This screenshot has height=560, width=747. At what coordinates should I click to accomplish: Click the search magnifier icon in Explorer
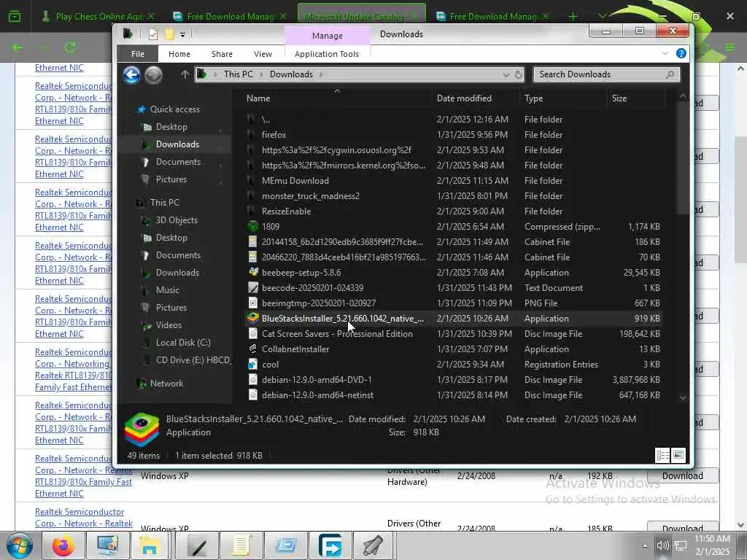click(670, 74)
